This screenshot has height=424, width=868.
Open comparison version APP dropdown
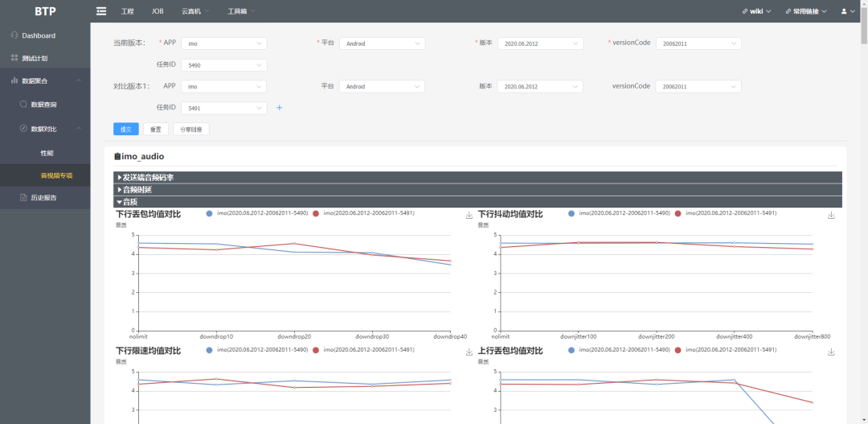224,86
